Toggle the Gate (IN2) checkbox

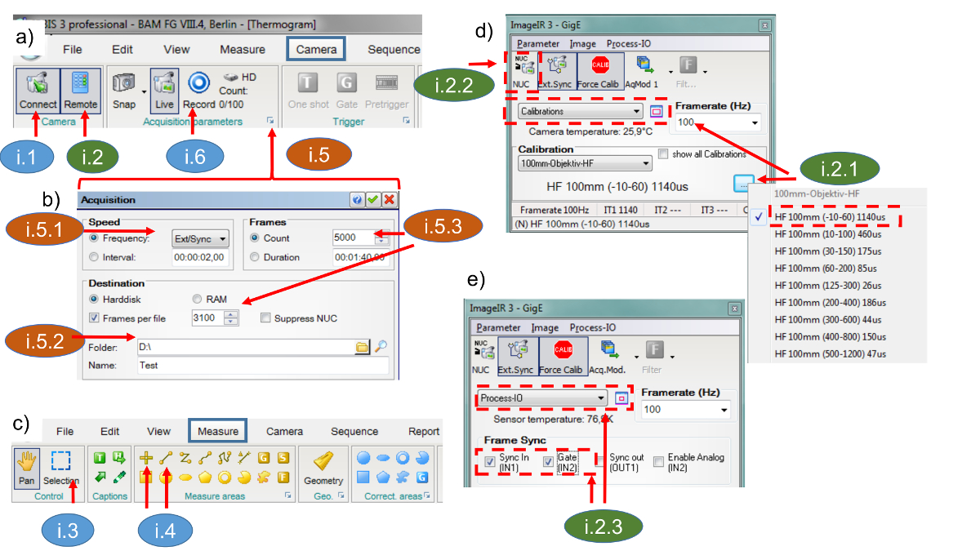(549, 461)
